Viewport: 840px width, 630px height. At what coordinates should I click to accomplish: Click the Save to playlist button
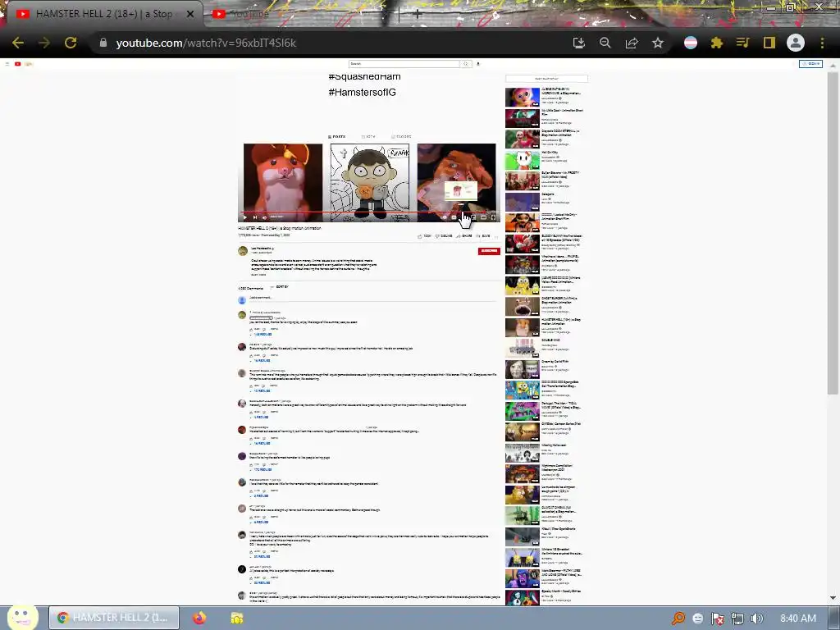pyautogui.click(x=483, y=235)
